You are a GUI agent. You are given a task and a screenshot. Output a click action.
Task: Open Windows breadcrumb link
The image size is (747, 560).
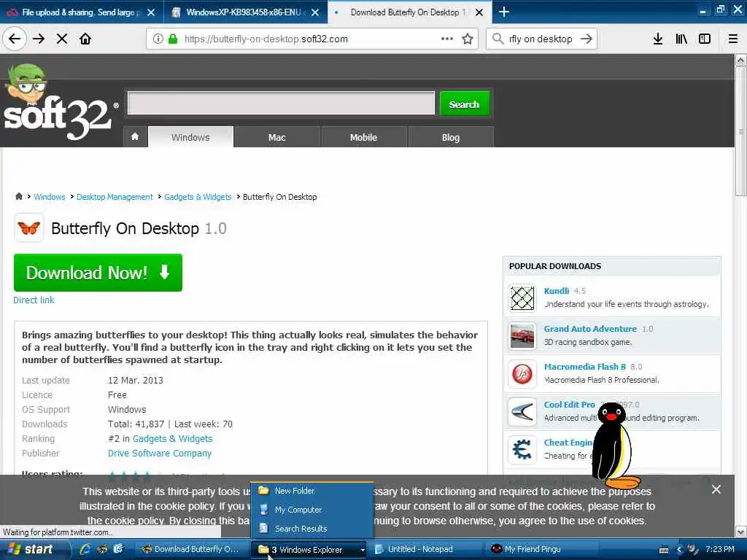tap(50, 197)
